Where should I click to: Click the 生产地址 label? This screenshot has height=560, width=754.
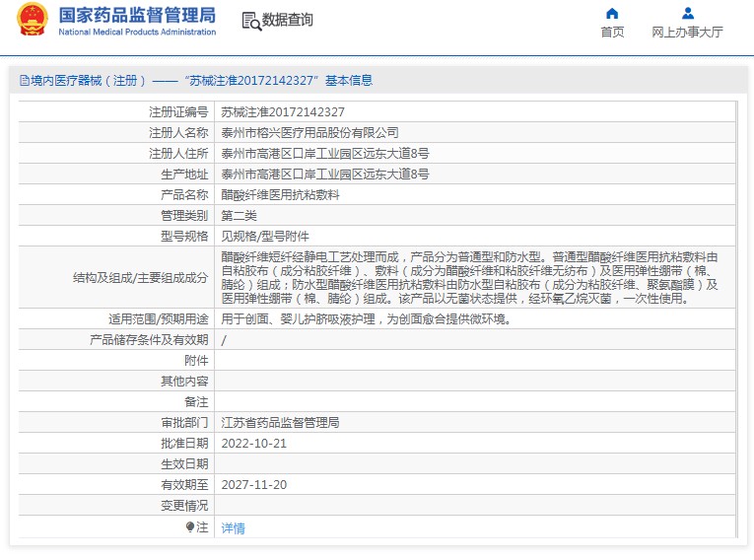[x=184, y=175]
